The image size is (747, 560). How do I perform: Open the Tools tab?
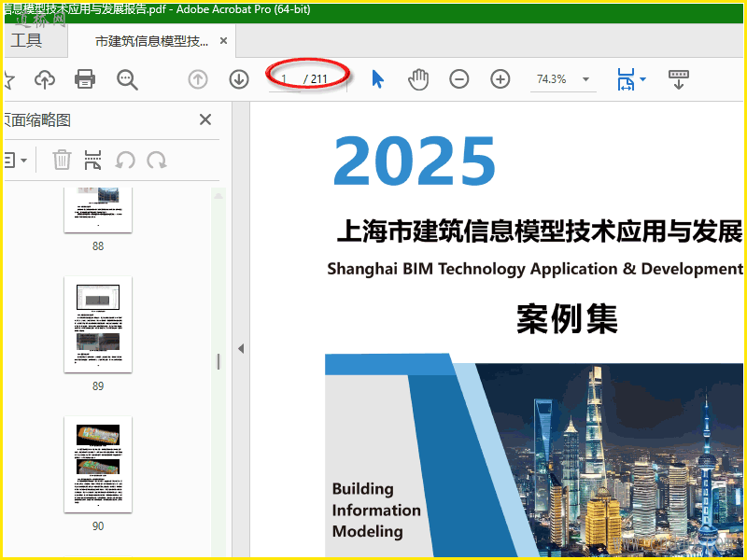pyautogui.click(x=27, y=41)
